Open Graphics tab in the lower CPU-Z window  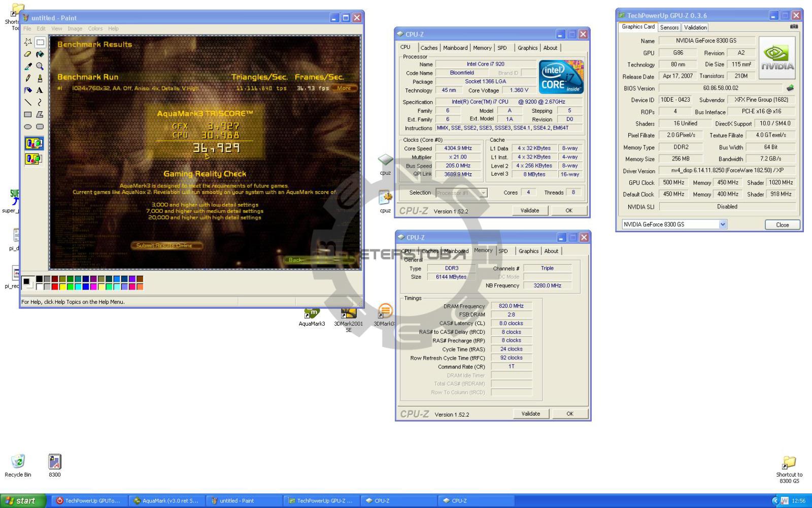click(x=528, y=251)
